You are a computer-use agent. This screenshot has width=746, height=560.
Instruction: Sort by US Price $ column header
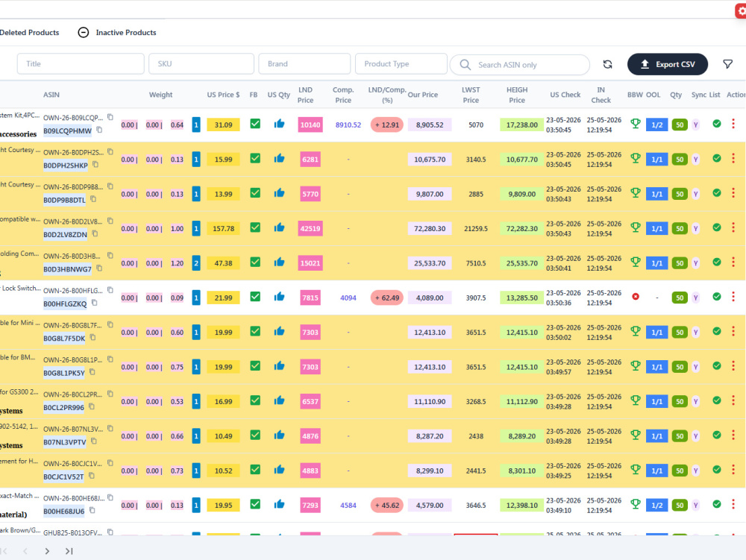point(223,95)
